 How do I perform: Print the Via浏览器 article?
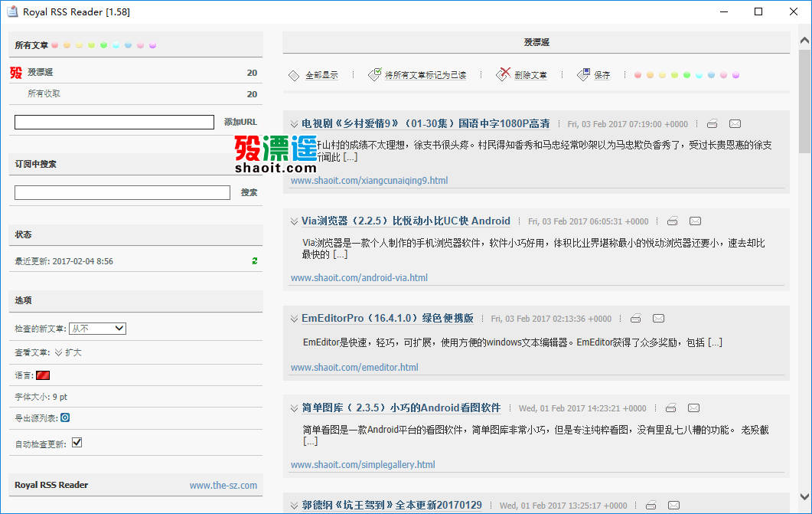click(x=672, y=221)
